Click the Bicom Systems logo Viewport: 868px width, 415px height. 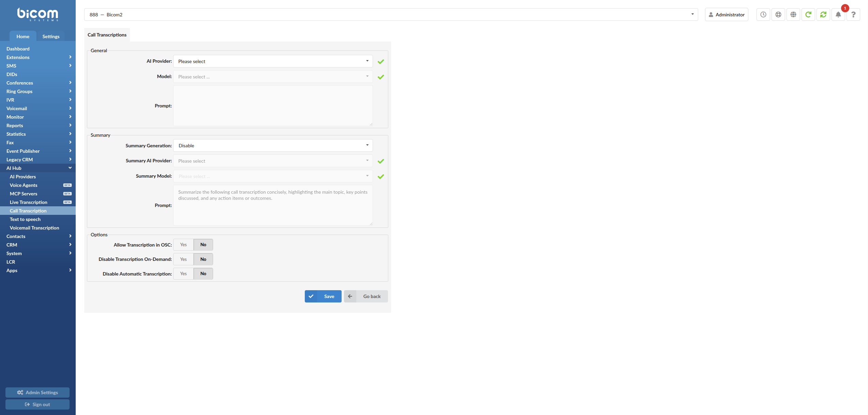click(38, 14)
